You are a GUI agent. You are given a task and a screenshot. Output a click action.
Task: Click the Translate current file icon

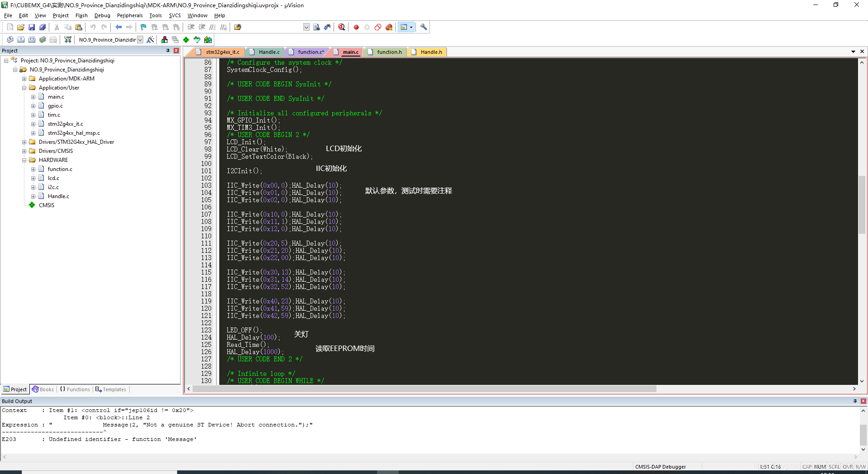pyautogui.click(x=10, y=40)
